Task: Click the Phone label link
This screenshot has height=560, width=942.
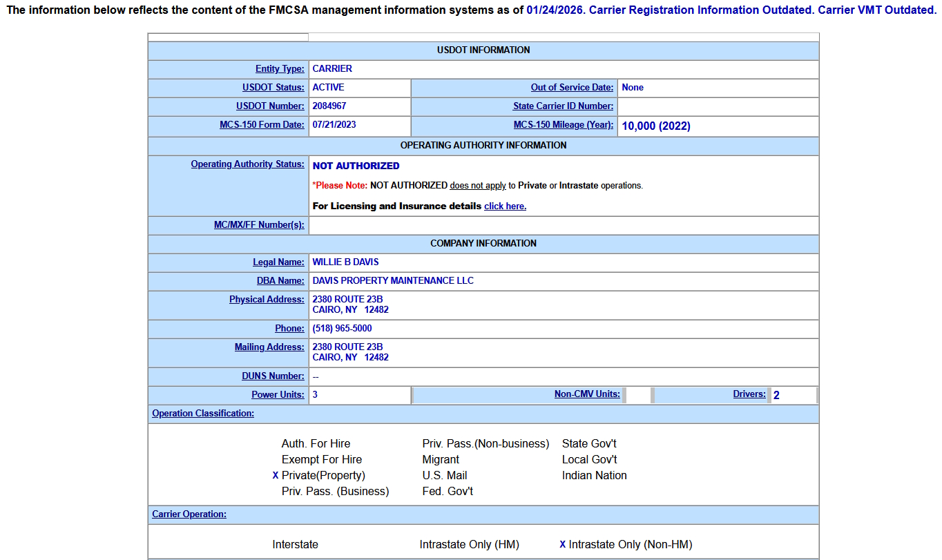Action: pos(289,329)
